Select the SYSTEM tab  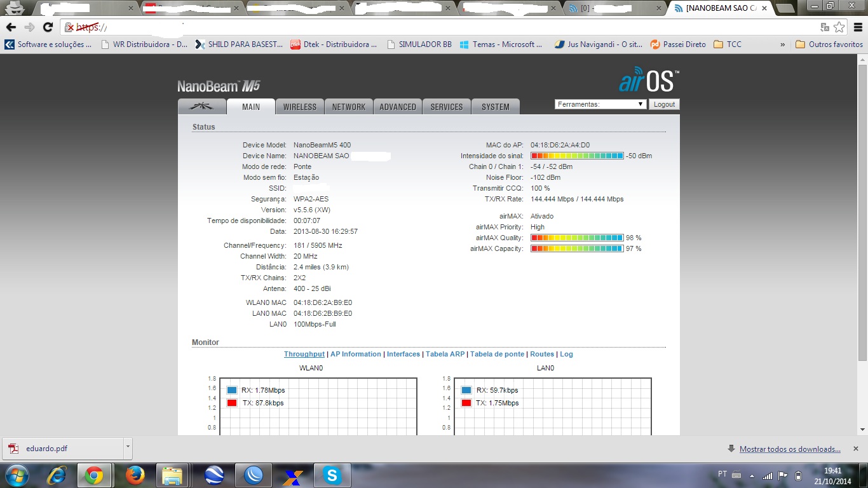pyautogui.click(x=496, y=107)
